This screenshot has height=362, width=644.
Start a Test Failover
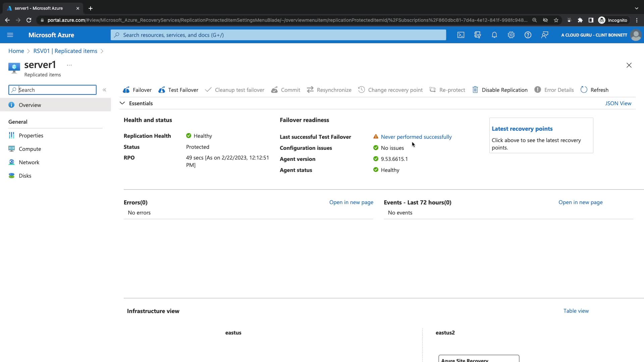(178, 90)
